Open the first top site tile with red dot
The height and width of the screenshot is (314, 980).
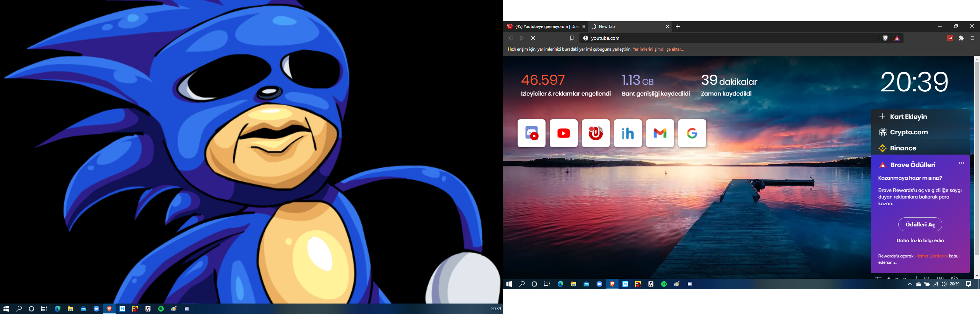[532, 133]
